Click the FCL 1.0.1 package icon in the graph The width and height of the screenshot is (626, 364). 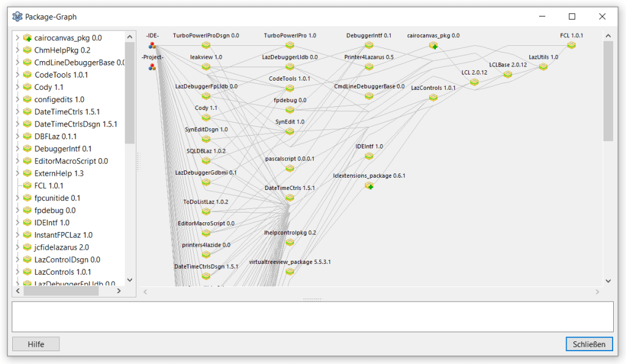coord(572,44)
